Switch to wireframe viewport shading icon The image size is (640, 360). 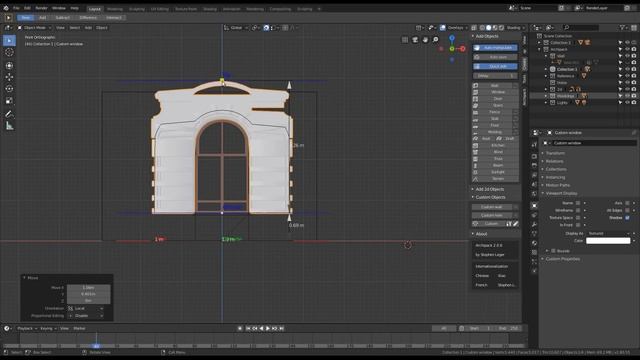click(482, 28)
